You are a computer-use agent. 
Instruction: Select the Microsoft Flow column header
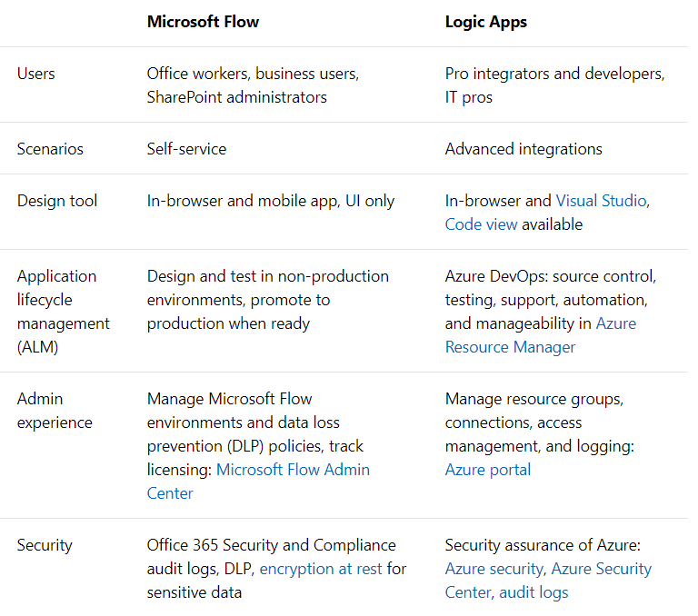(x=203, y=22)
